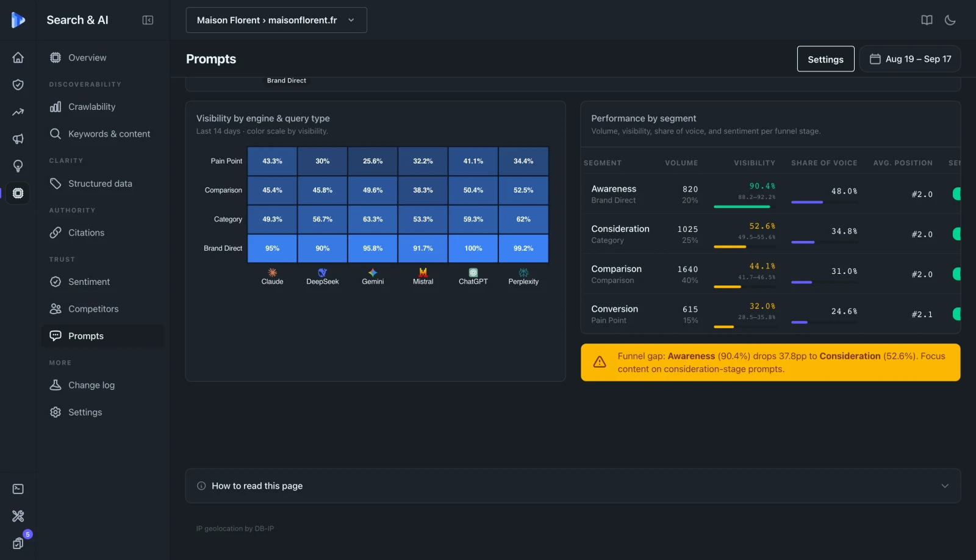Viewport: 976px width, 560px height.
Task: Click the Pain Point Gemini 25.6% cell
Action: pyautogui.click(x=373, y=162)
